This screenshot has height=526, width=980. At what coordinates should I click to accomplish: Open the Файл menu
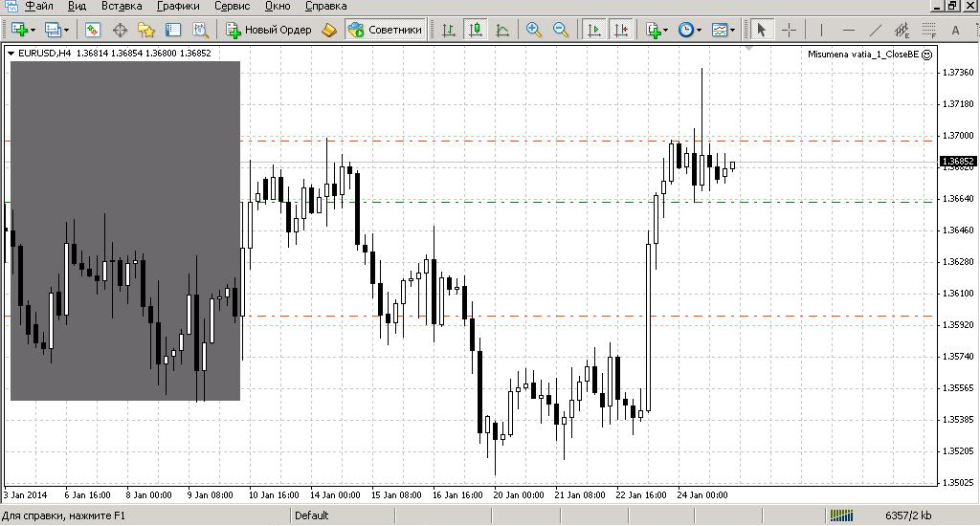coord(38,7)
